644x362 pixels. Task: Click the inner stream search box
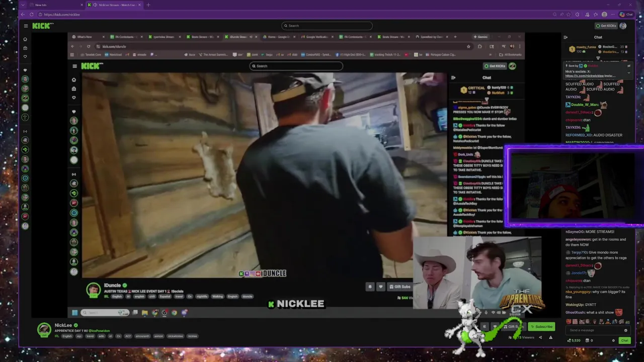(296, 66)
